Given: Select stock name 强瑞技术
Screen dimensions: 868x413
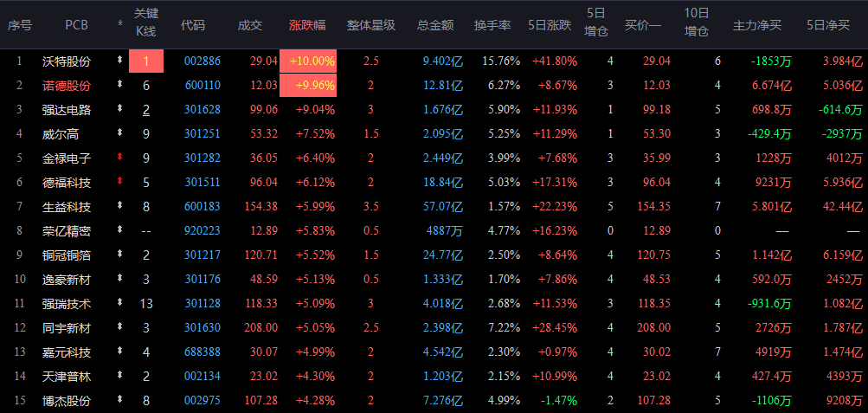Looking at the screenshot, I should (67, 304).
